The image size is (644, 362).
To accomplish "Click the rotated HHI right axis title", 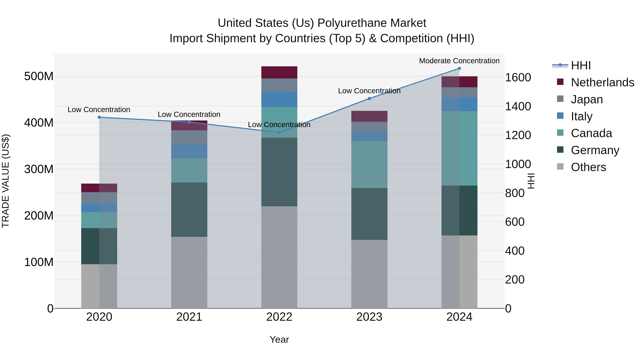I will (x=531, y=181).
